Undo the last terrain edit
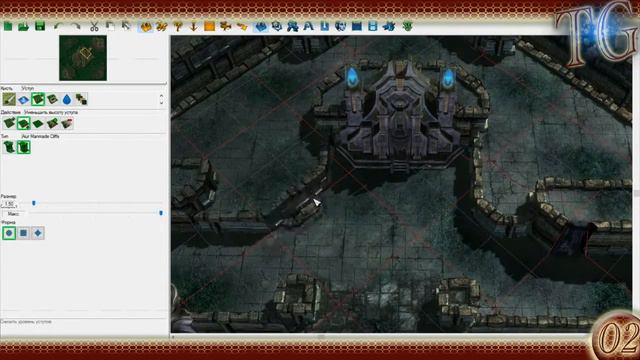 click(59, 27)
